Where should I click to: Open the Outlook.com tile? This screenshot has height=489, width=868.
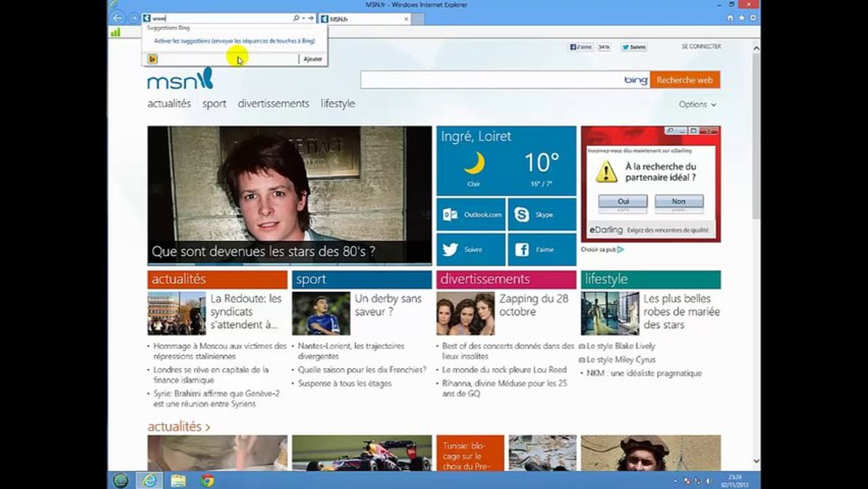471,215
